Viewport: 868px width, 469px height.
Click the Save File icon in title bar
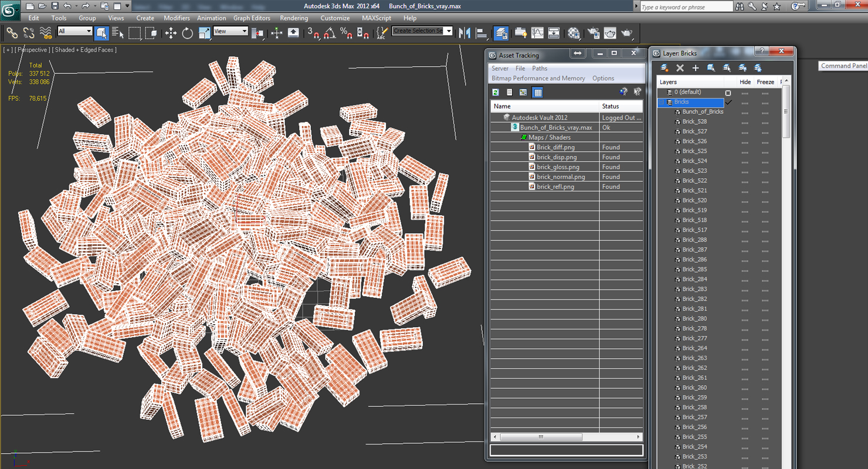[55, 6]
